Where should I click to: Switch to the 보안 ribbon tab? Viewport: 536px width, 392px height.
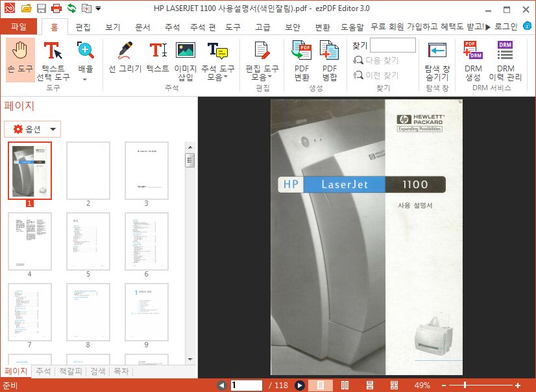[x=292, y=27]
